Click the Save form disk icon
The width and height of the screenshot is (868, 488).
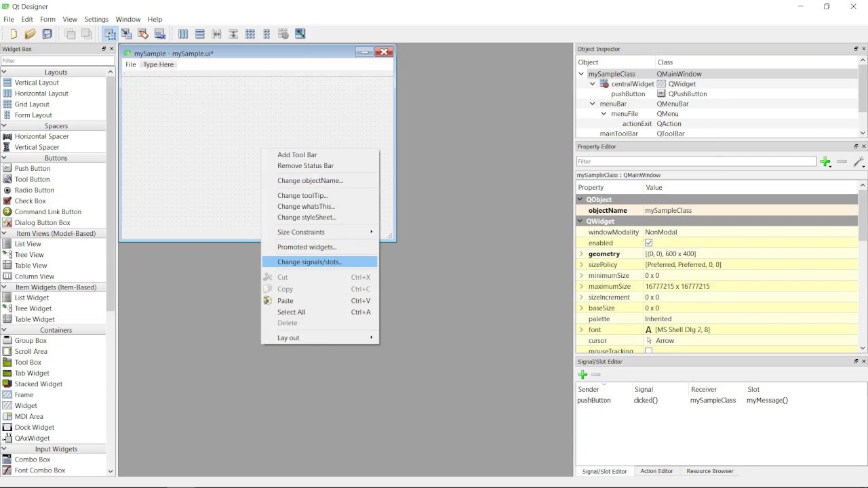coord(47,34)
